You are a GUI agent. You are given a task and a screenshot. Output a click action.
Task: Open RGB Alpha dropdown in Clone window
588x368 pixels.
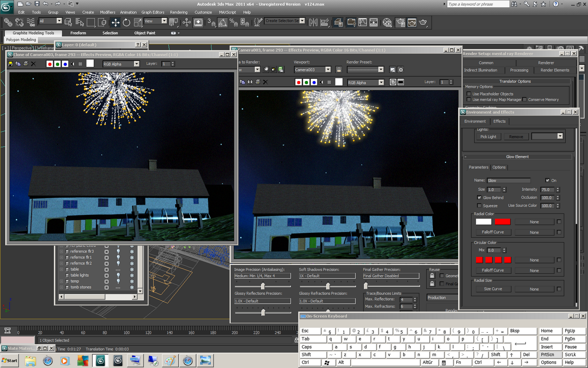[121, 64]
